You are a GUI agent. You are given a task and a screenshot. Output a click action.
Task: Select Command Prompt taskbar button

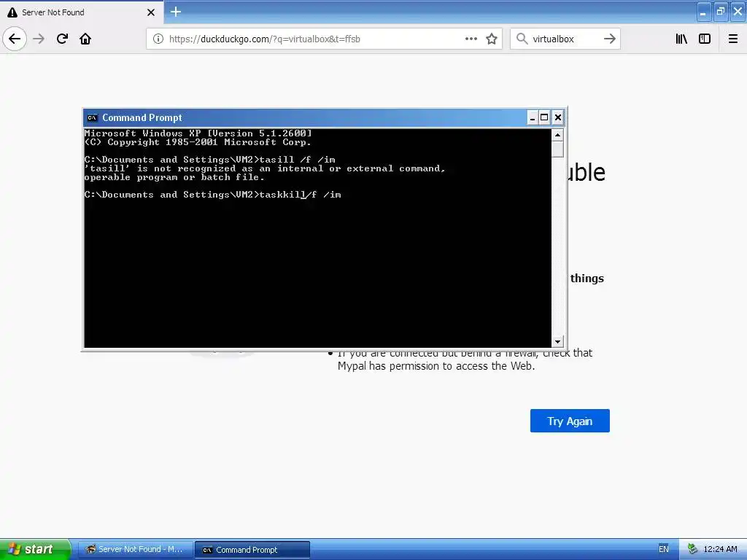(x=252, y=550)
